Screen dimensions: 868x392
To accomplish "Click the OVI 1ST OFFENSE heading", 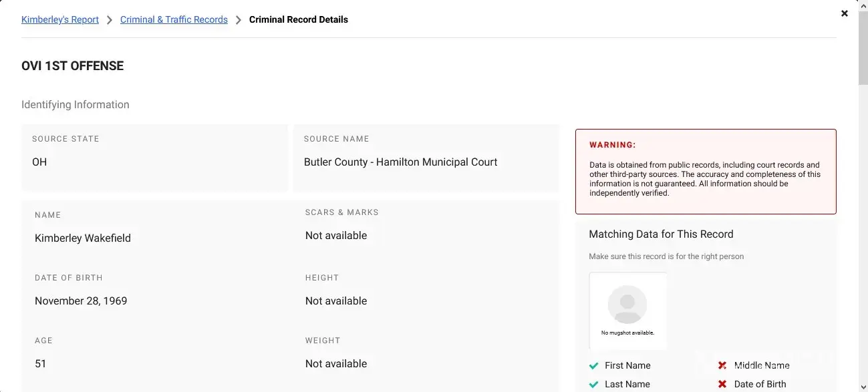I will tap(73, 66).
